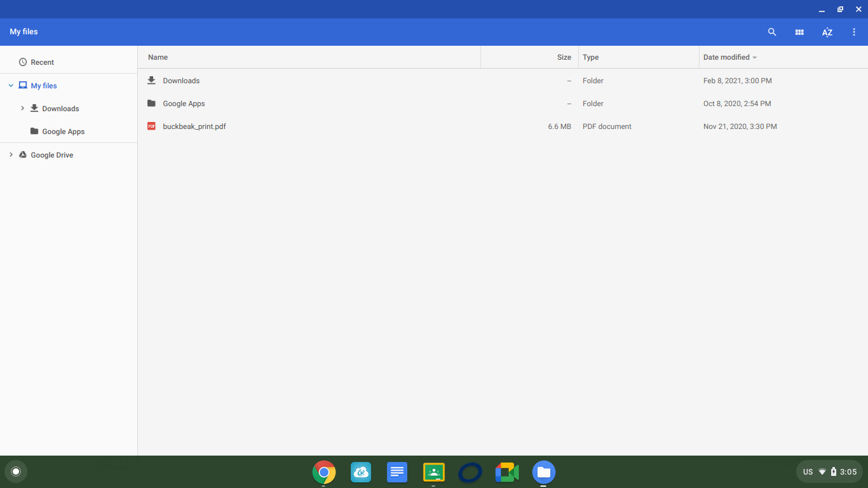
Task: Open the launcher circle button
Action: click(16, 471)
